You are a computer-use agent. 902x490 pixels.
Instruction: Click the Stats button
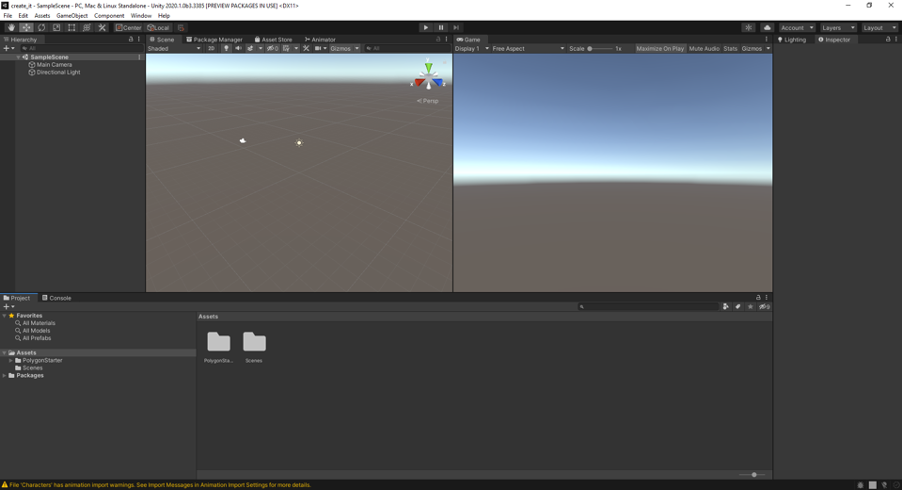tap(730, 49)
